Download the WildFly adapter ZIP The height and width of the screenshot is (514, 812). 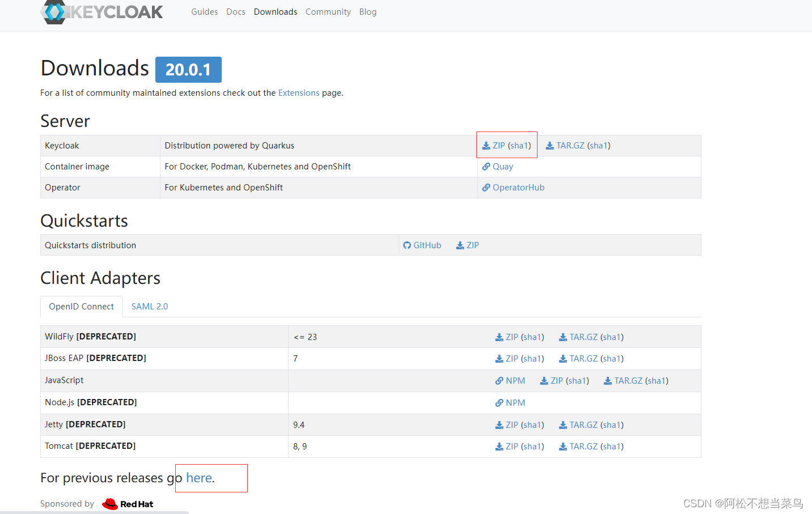click(512, 337)
